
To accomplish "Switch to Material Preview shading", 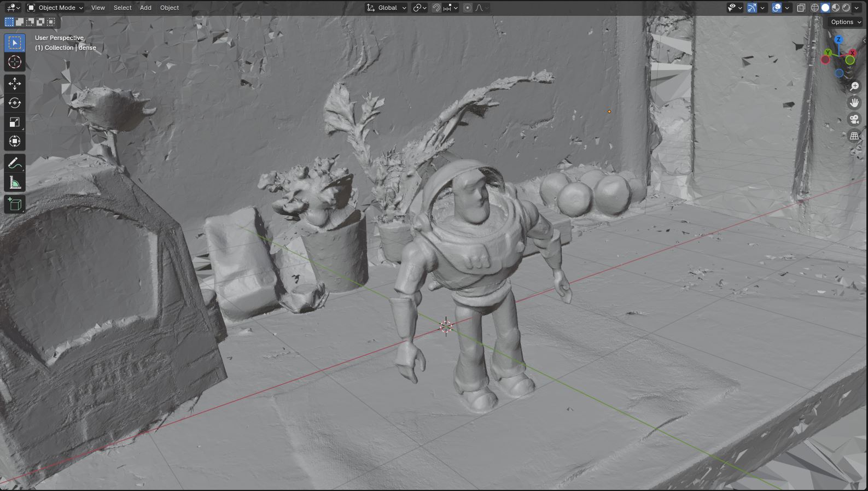I will pos(836,8).
